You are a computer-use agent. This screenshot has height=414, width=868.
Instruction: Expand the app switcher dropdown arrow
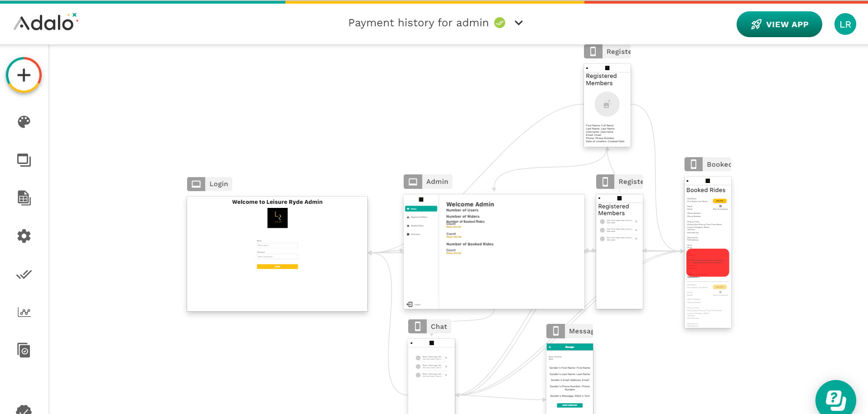point(519,23)
